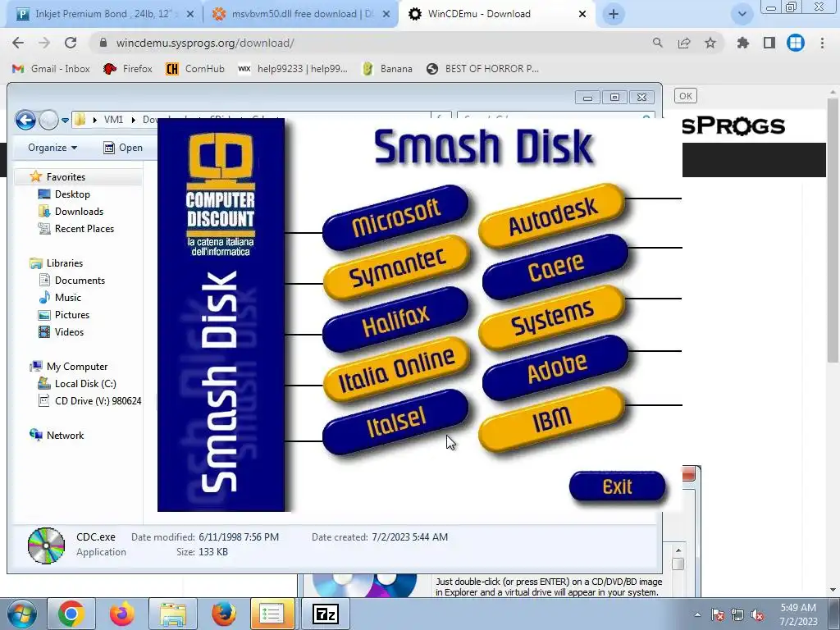Select the WinCDEmu - Download tab
The width and height of the screenshot is (840, 630).
tap(479, 14)
